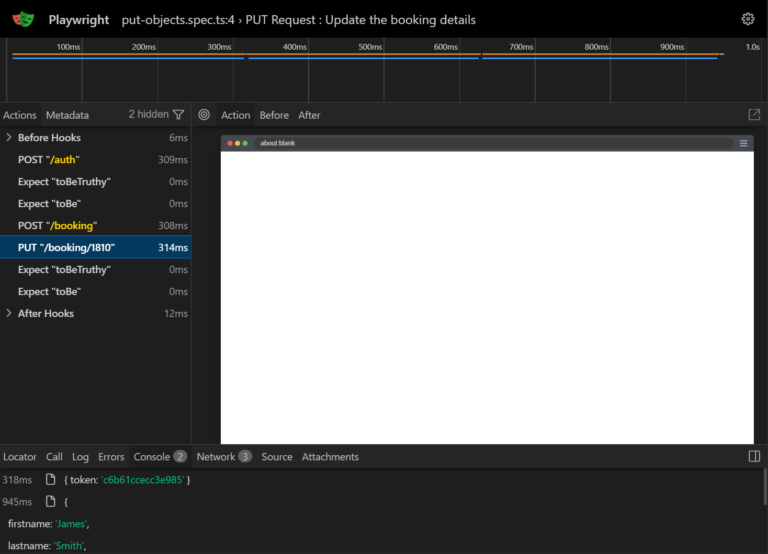768x554 pixels.
Task: Click the 945ms console timestamp
Action: coord(17,502)
